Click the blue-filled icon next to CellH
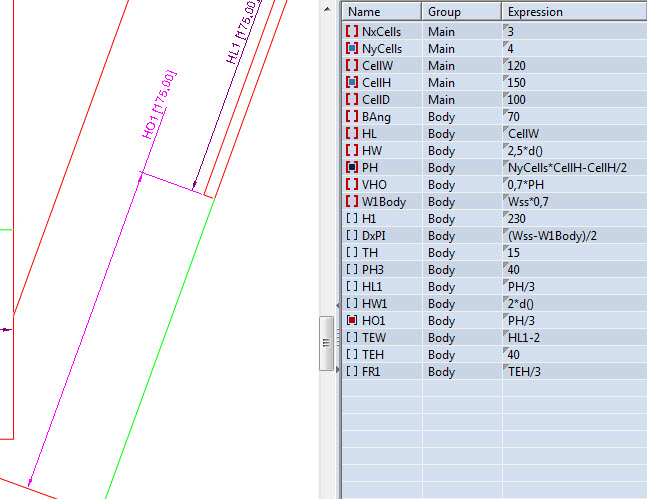This screenshot has width=647, height=499. (x=351, y=83)
